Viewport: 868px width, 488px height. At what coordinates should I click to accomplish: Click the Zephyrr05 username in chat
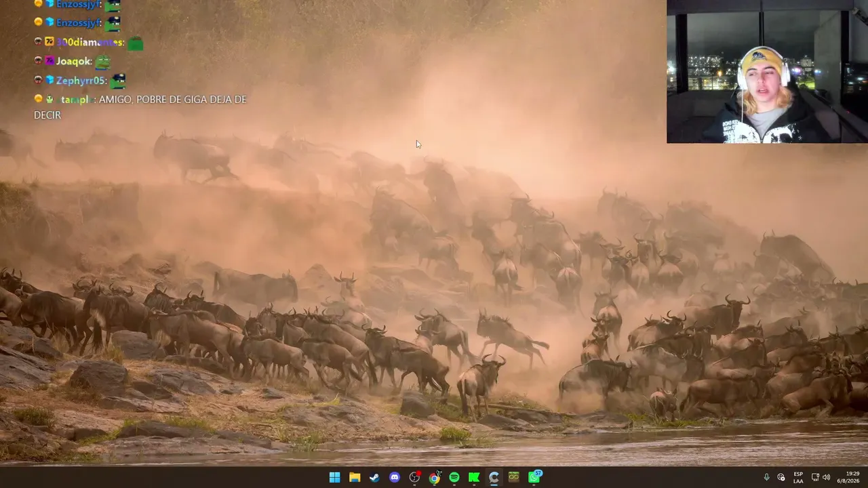click(81, 81)
